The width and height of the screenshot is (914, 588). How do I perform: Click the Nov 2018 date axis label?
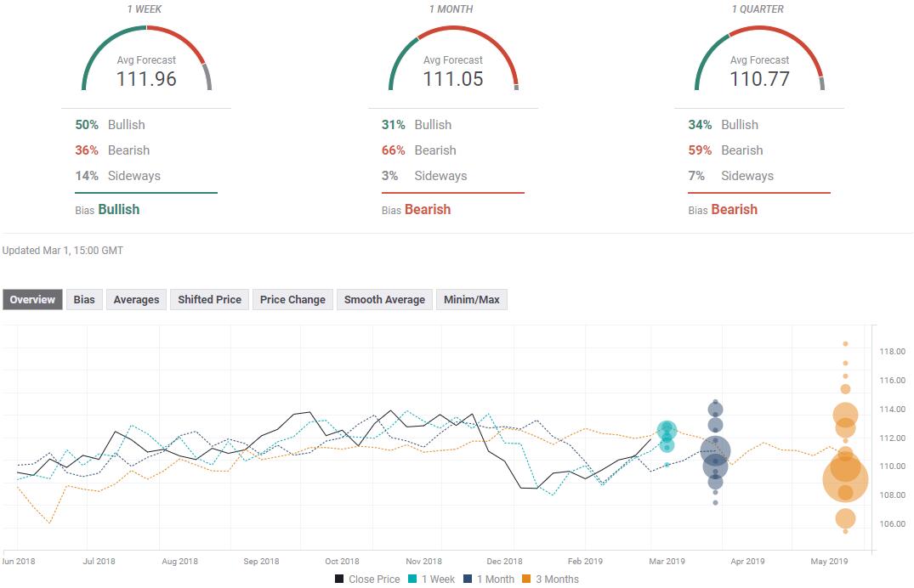tap(423, 561)
